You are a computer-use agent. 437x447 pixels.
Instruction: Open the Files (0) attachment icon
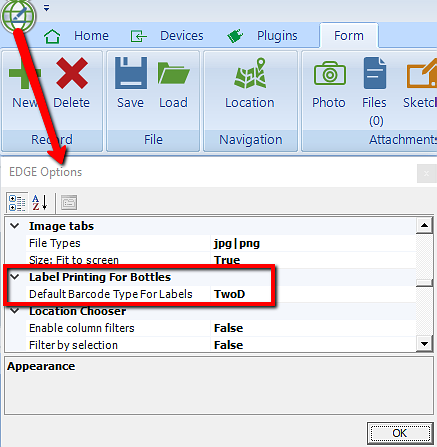(375, 73)
